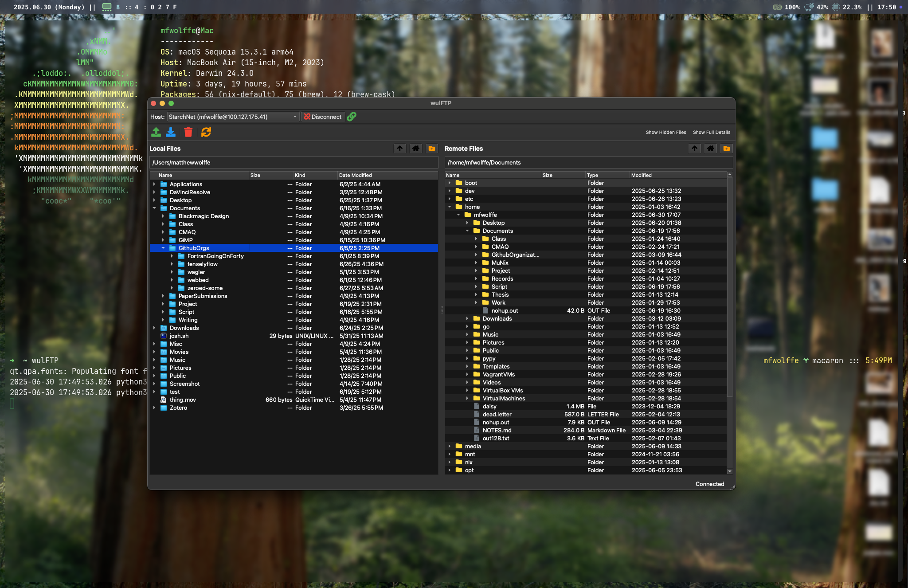Click the remote files scrollbar down arrow
This screenshot has height=588, width=908.
[x=730, y=471]
